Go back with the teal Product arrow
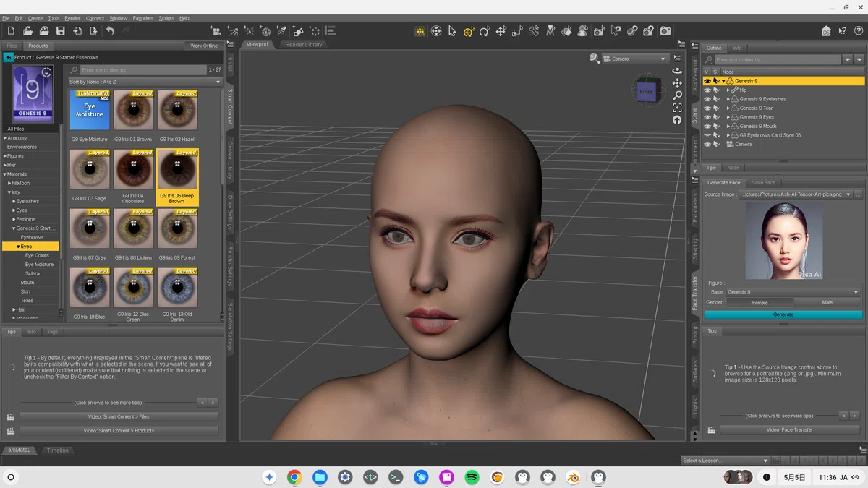Viewport: 868px width, 488px height. click(x=9, y=57)
